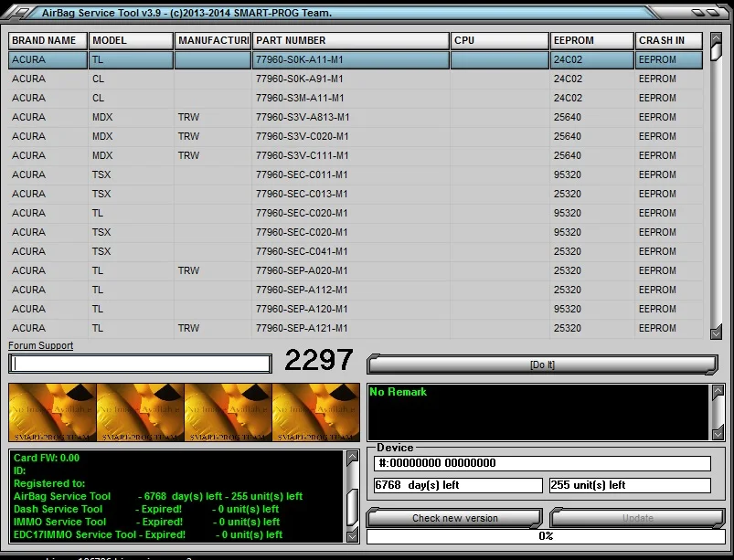Click the second No Image Available thumbnail
This screenshot has height=560, width=734.
click(x=141, y=412)
